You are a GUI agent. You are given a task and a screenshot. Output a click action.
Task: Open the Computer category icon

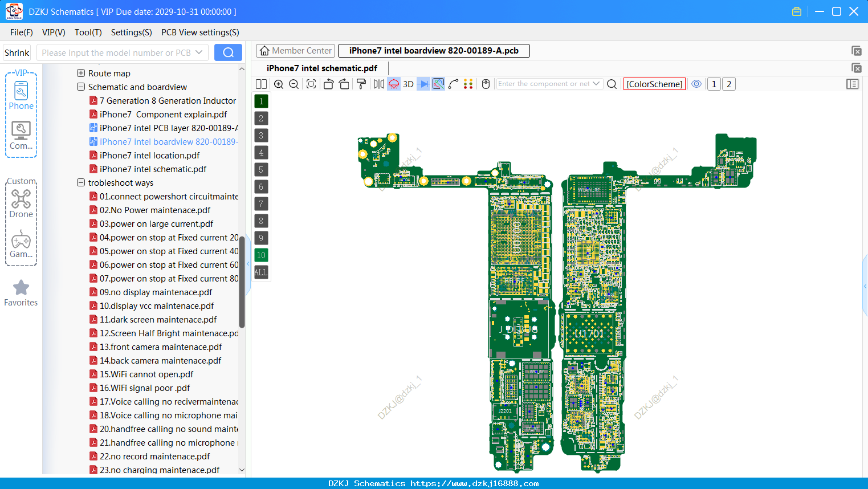click(x=21, y=135)
